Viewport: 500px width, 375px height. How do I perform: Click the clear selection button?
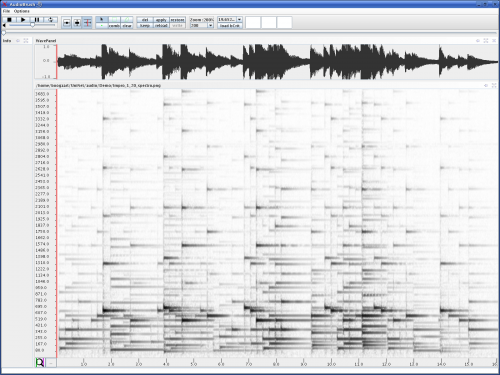click(127, 26)
